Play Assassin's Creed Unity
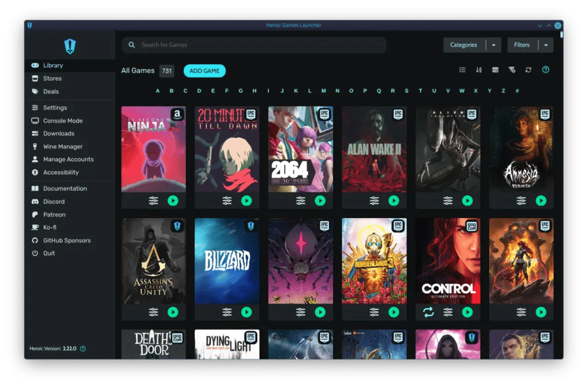Image resolution: width=588 pixels, height=388 pixels. tap(173, 312)
